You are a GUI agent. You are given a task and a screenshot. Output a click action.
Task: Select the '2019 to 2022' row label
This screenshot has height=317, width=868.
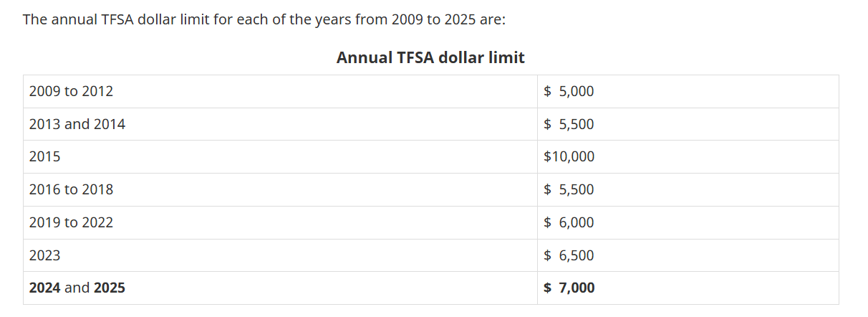(x=71, y=223)
